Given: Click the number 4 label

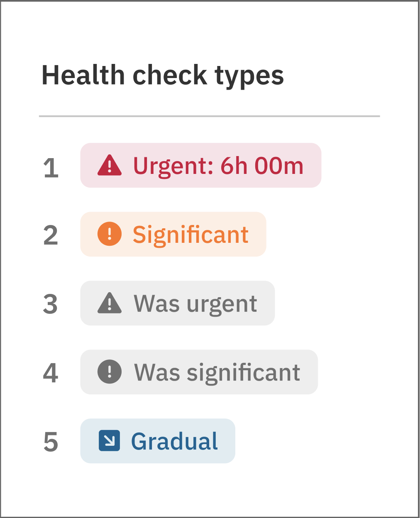Looking at the screenshot, I should pyautogui.click(x=51, y=372).
